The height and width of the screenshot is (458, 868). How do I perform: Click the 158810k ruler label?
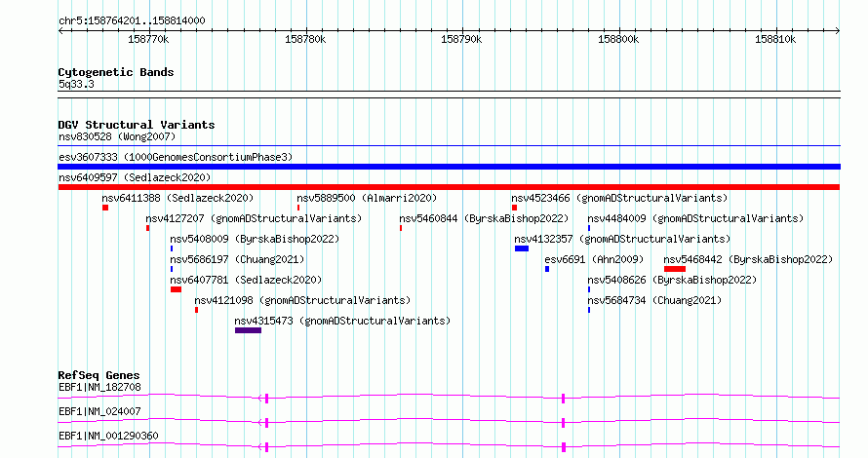pyautogui.click(x=776, y=39)
